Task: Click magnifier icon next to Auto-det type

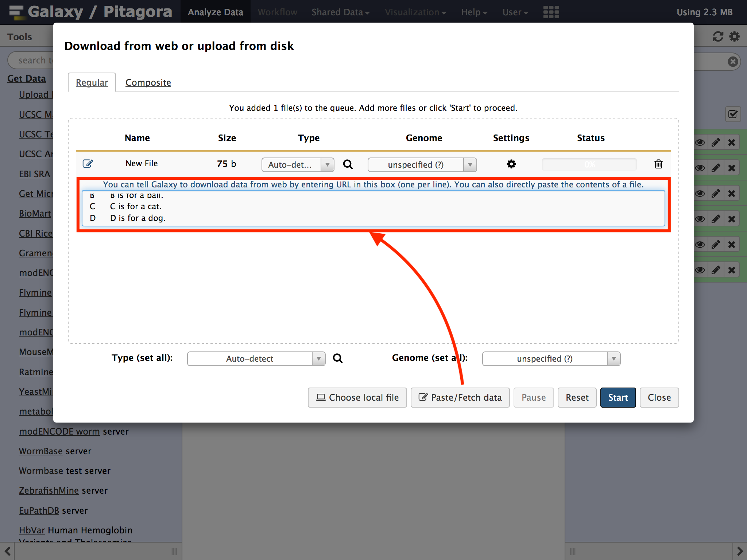Action: (x=348, y=164)
